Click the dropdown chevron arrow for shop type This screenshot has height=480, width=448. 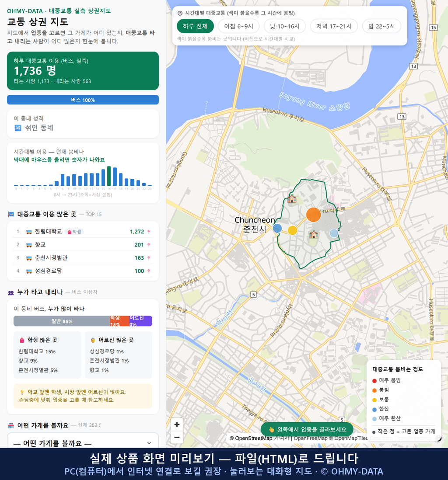149,443
